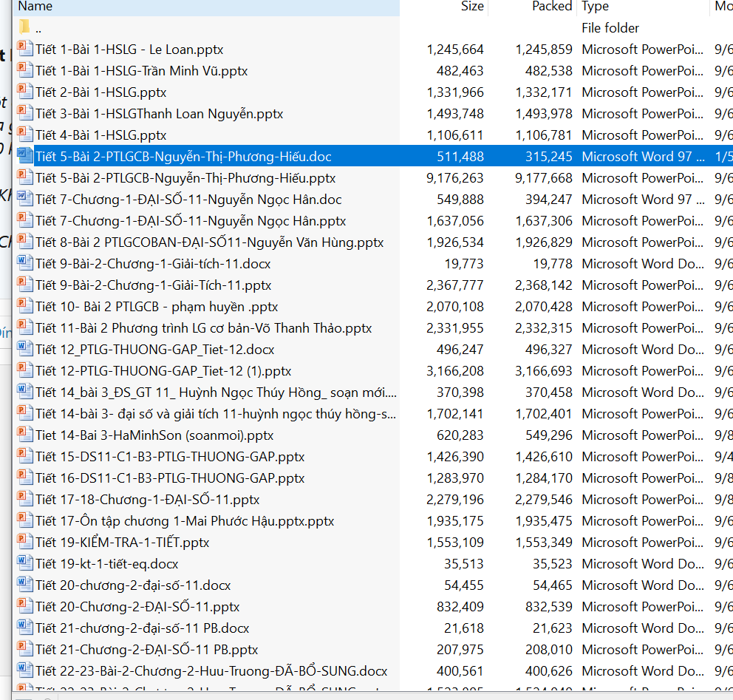Sort by the Packed column header
Image resolution: width=733 pixels, height=700 pixels.
552,7
